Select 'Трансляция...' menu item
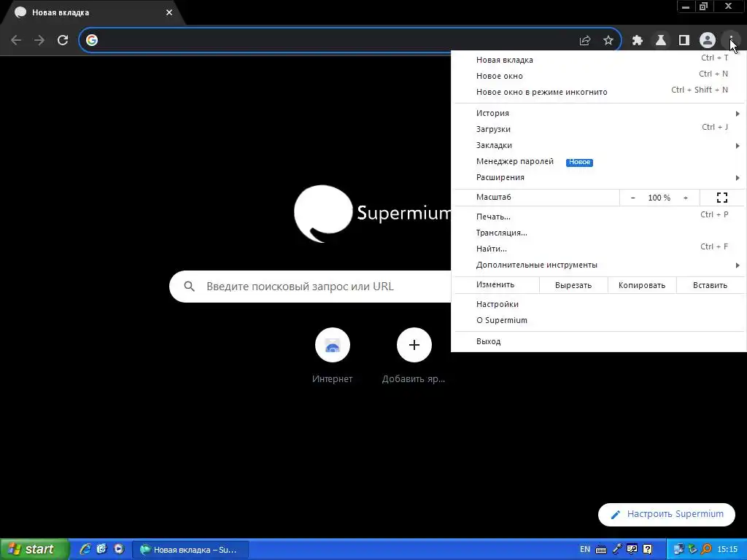 598,233
